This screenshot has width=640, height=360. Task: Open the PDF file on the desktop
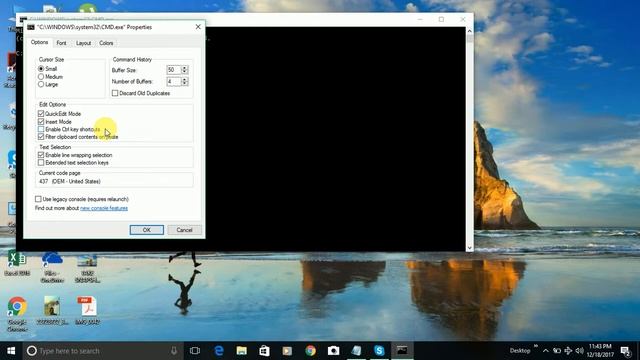tap(87, 310)
